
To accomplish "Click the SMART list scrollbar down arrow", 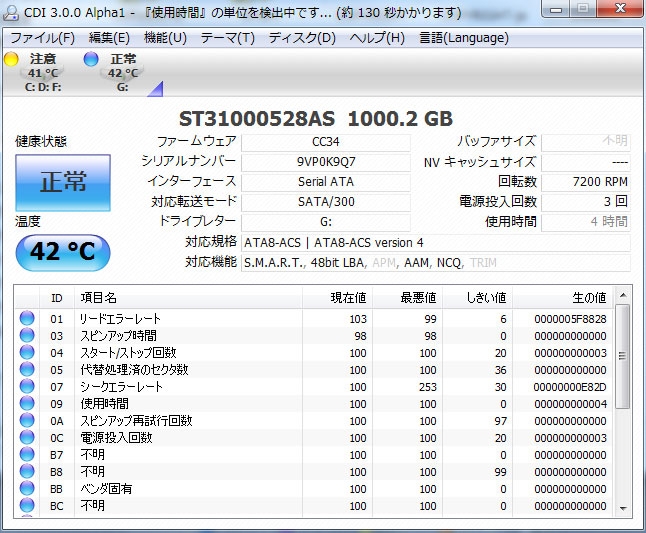I will point(623,508).
